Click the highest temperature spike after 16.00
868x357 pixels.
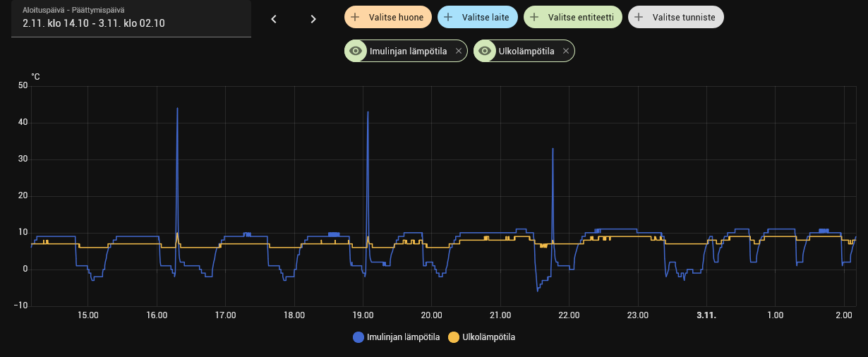coord(177,109)
